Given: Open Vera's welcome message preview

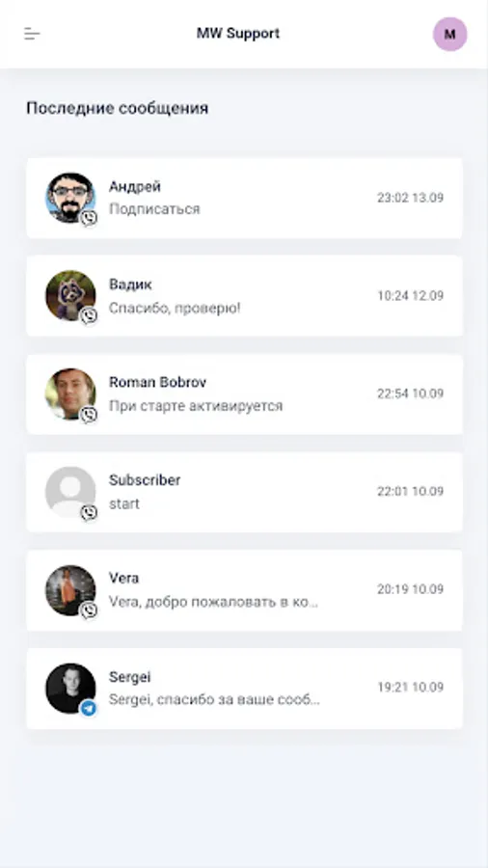Looking at the screenshot, I should tap(213, 602).
